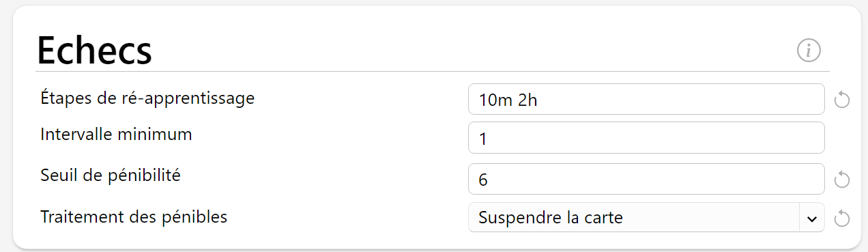This screenshot has width=868, height=252.
Task: Click the value 1 in the minimum interval box
Action: point(483,139)
